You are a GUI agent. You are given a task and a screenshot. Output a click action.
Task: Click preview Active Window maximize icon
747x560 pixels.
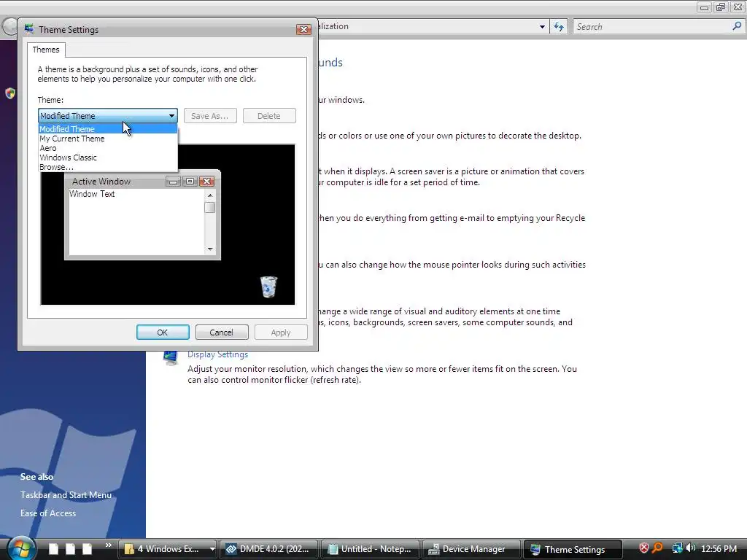point(190,182)
